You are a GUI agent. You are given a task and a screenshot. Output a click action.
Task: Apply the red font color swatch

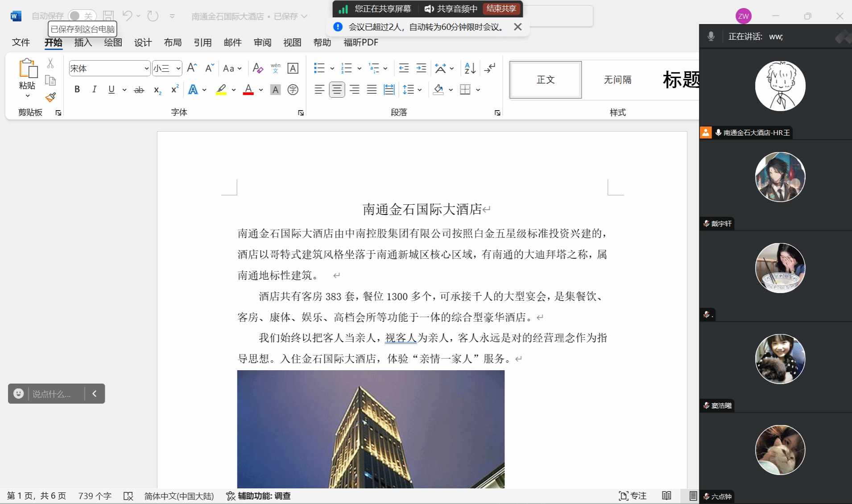(x=248, y=90)
